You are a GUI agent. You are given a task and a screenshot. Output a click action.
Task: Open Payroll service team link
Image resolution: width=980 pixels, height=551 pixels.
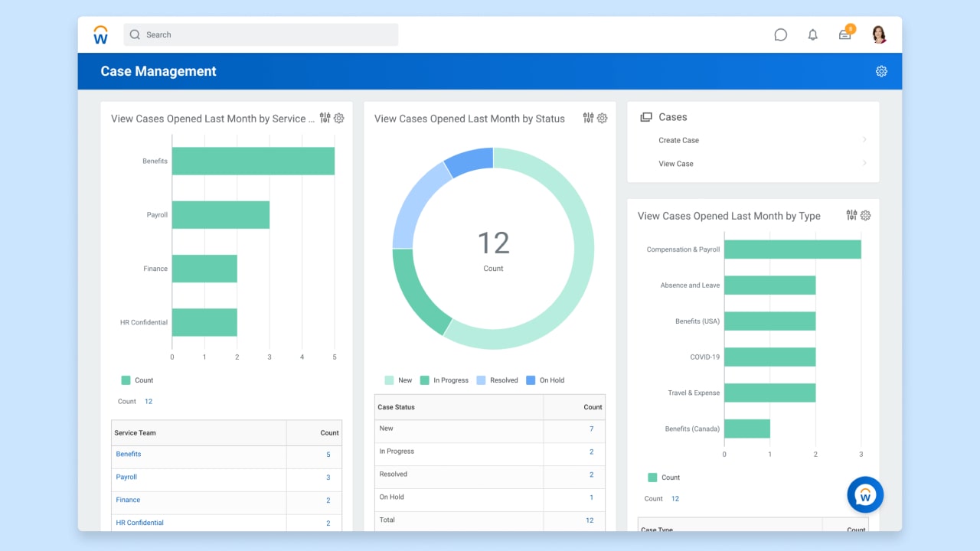coord(126,477)
